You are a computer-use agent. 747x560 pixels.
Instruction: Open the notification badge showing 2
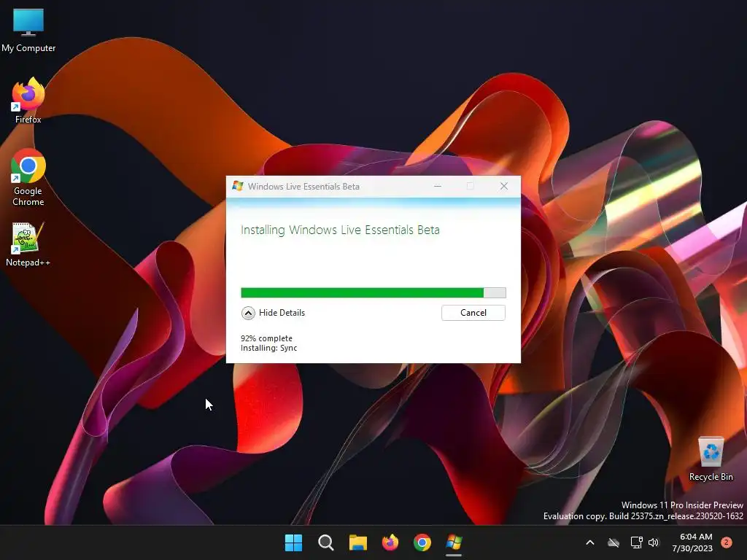(x=726, y=542)
